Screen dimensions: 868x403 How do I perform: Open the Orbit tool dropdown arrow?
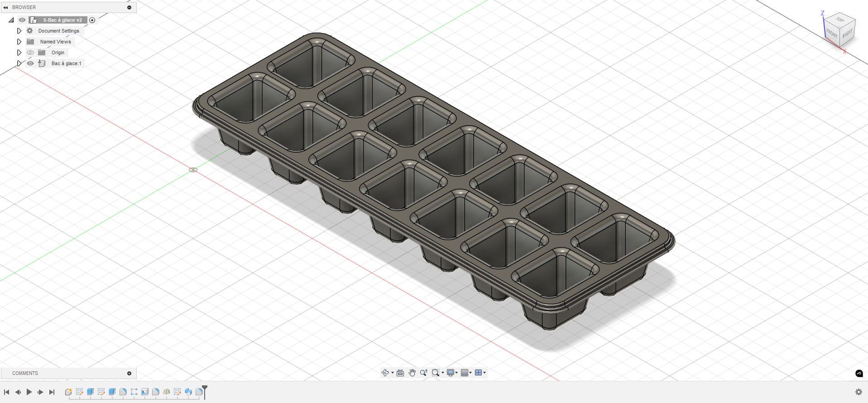392,373
